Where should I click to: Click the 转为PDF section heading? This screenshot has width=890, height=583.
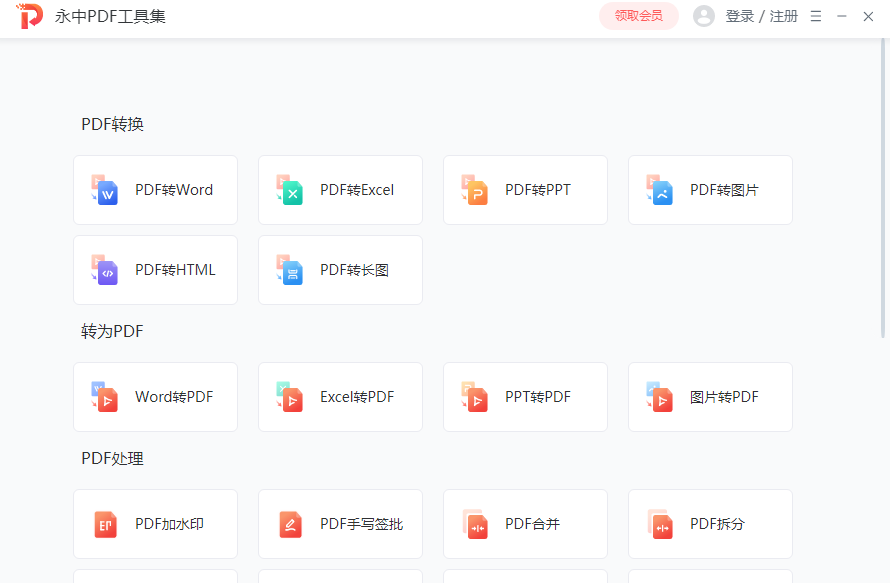[112, 332]
